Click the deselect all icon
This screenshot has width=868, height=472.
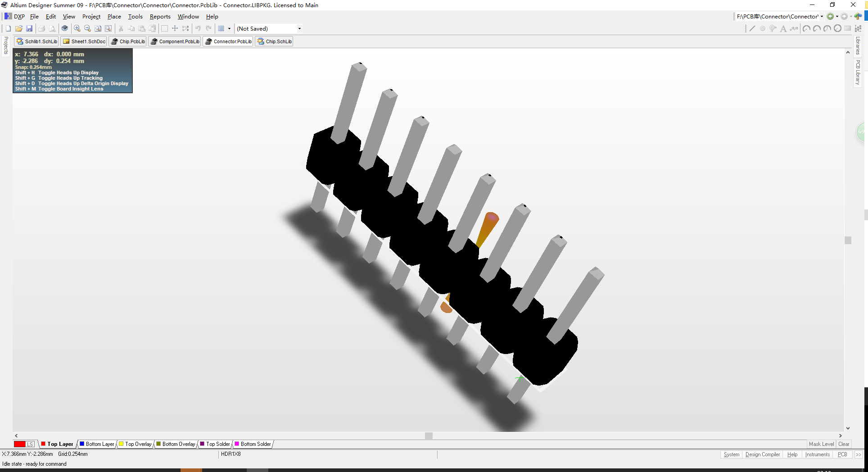pyautogui.click(x=185, y=28)
